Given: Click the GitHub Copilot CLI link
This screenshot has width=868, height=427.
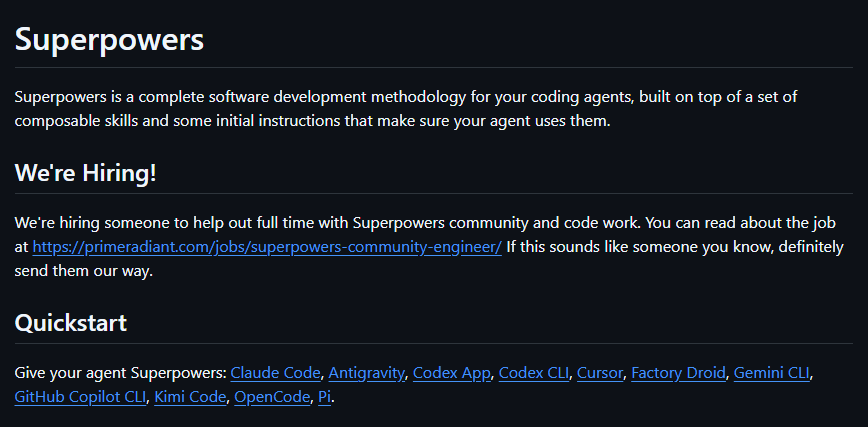Looking at the screenshot, I should (80, 397).
